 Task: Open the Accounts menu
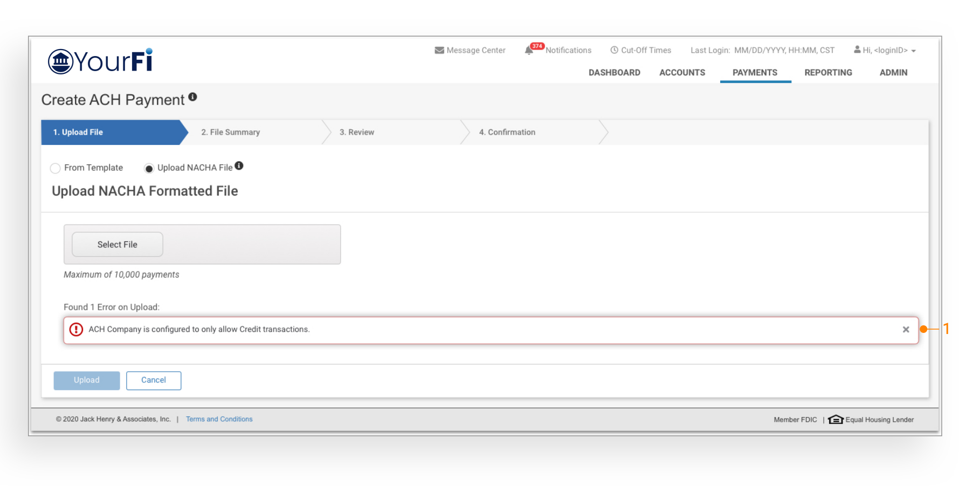(682, 73)
